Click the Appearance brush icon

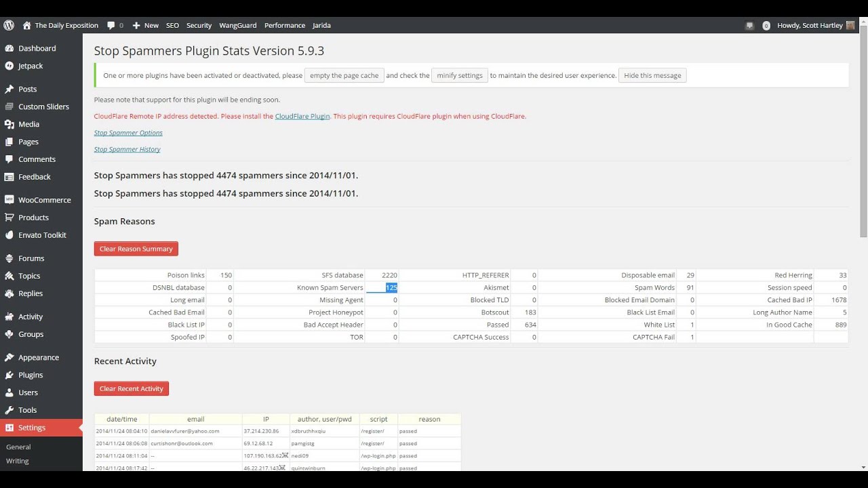pyautogui.click(x=9, y=357)
